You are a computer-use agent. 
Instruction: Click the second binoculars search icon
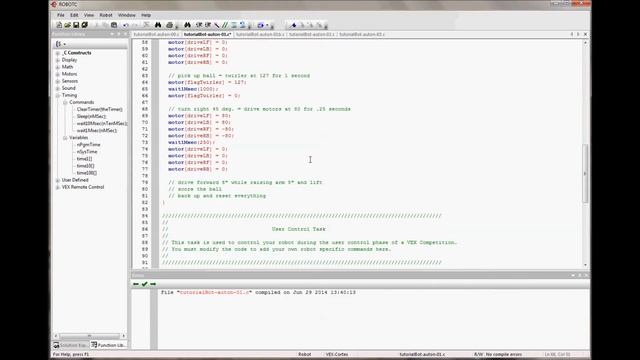point(187,25)
